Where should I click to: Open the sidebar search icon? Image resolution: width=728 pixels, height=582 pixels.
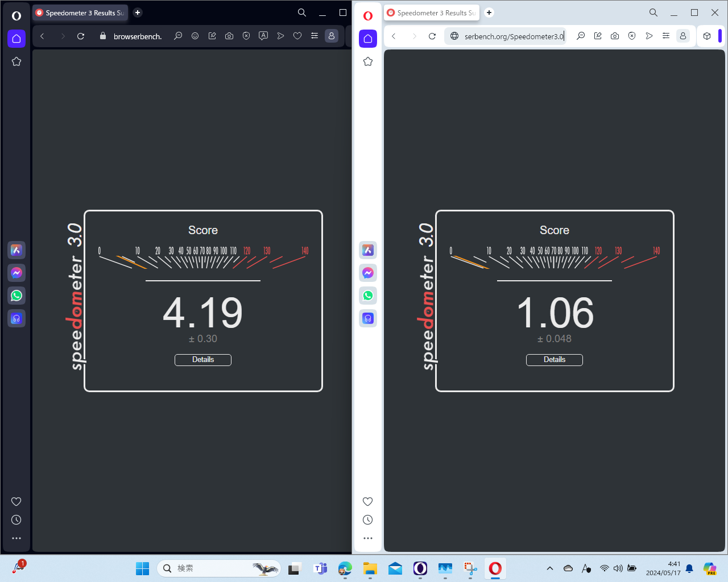pos(302,13)
